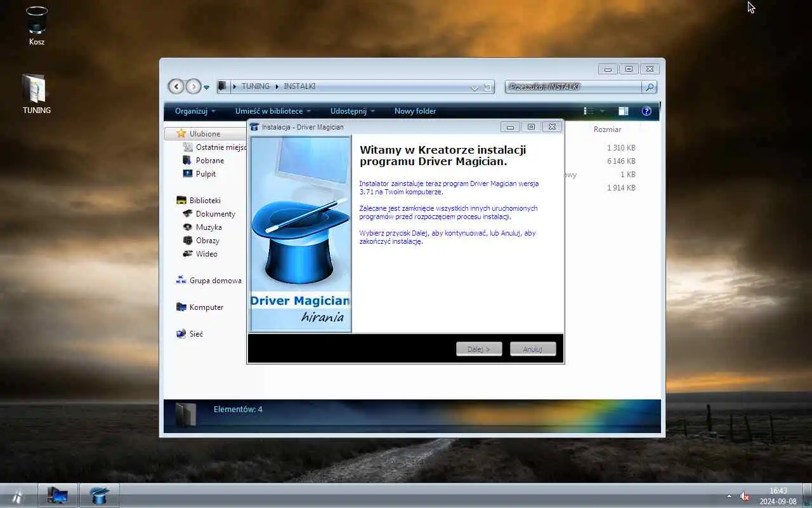
Task: Click Anuluj to cancel the installation
Action: point(533,349)
